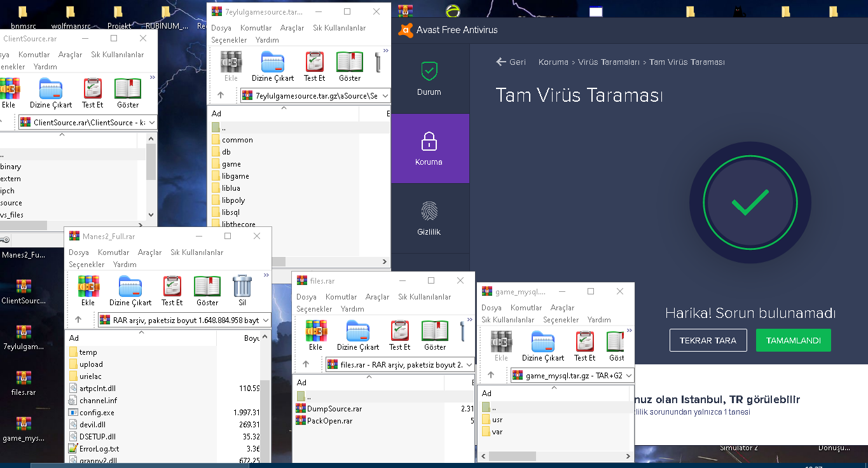Click Test Et in files.rar window
Viewport: 868px width, 468px height.
point(399,335)
